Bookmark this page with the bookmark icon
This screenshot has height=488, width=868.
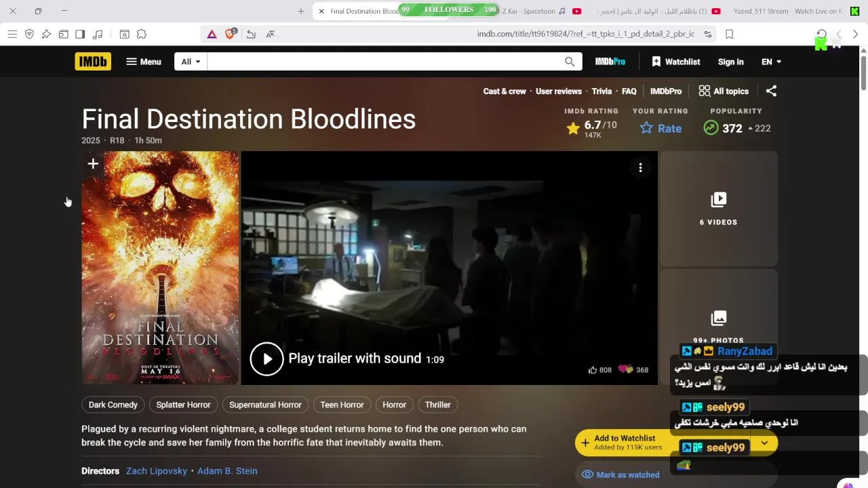[730, 34]
